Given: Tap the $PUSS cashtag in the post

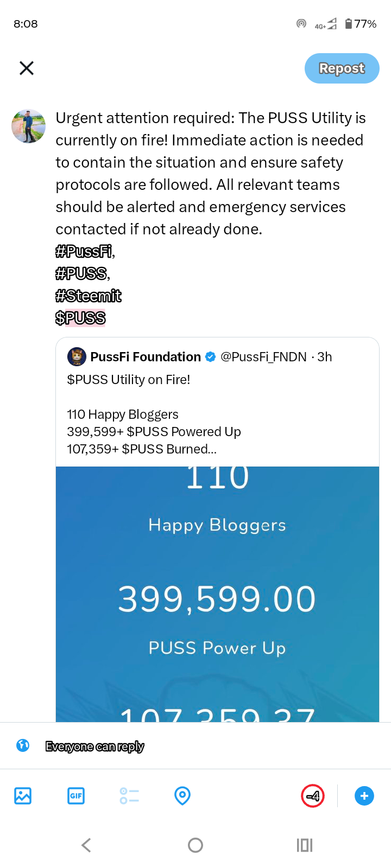Looking at the screenshot, I should coord(80,318).
